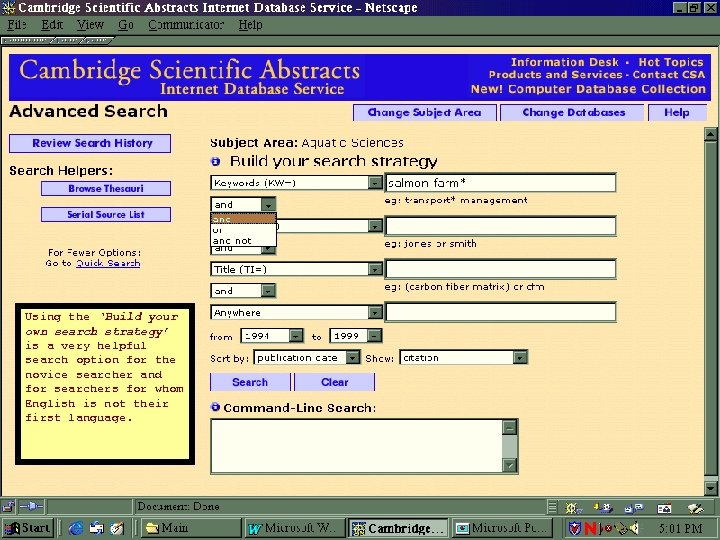Open the Address Book icon in component bar
Screen dimensions: 720x540
point(664,507)
